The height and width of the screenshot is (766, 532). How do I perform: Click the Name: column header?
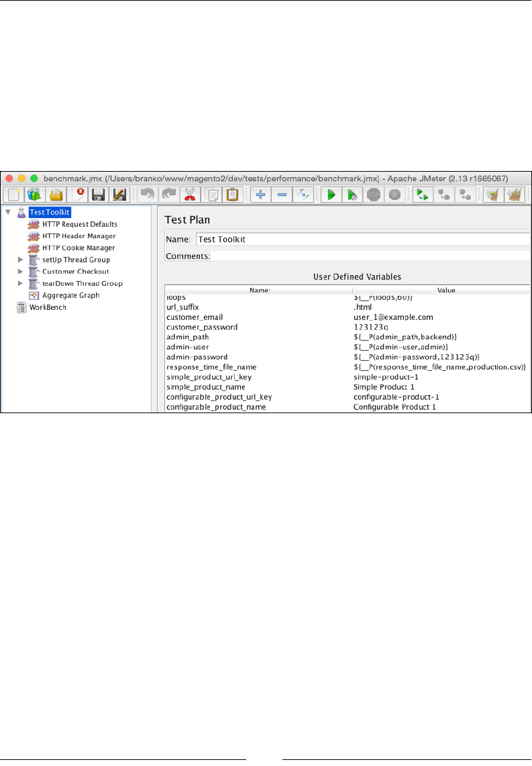point(259,290)
